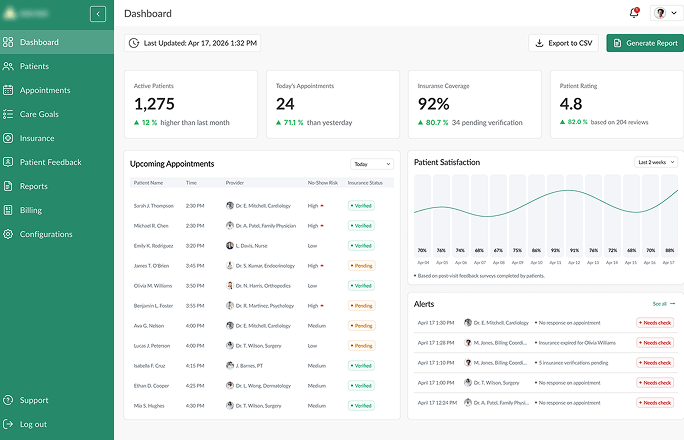This screenshot has height=440, width=684.
Task: Open the Today filter dropdown
Action: pyautogui.click(x=372, y=164)
